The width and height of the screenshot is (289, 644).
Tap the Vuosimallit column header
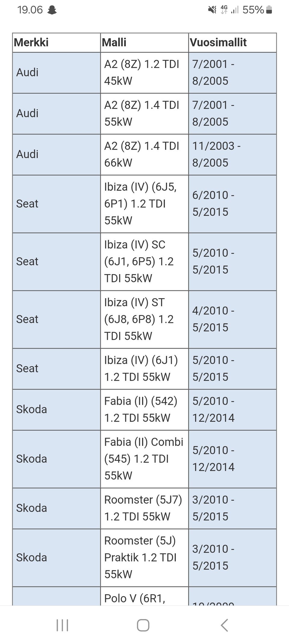point(218,42)
